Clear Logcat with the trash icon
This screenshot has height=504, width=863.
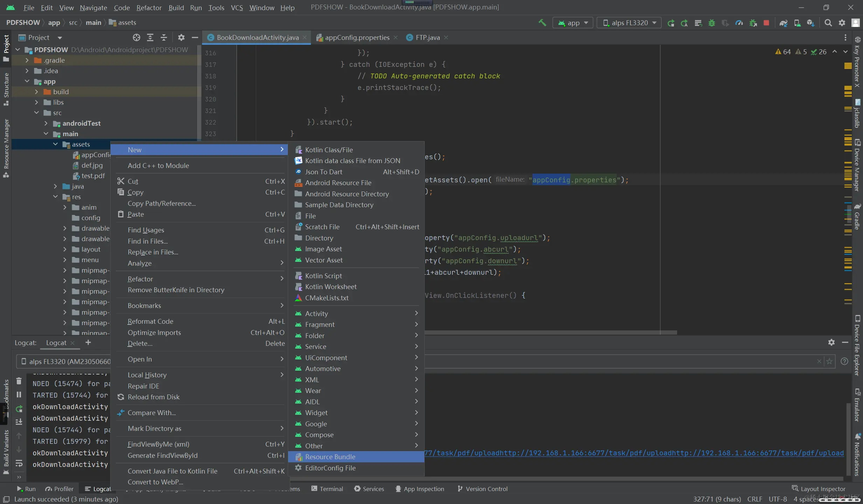coord(19,381)
